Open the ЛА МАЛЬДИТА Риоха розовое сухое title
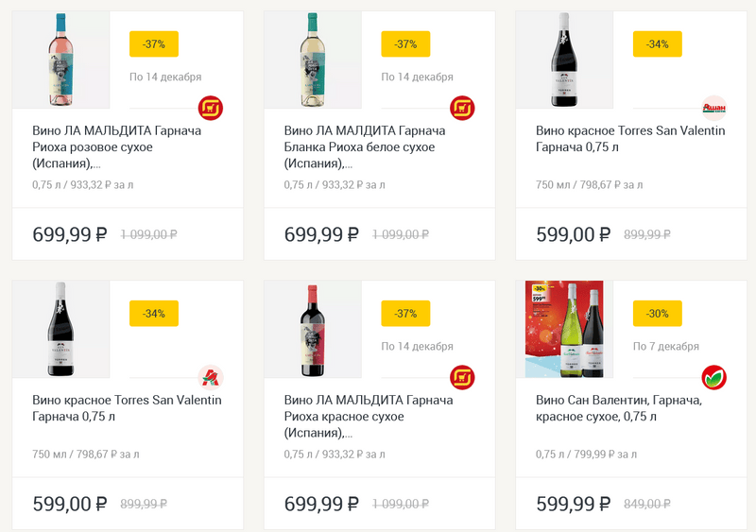 pos(118,148)
